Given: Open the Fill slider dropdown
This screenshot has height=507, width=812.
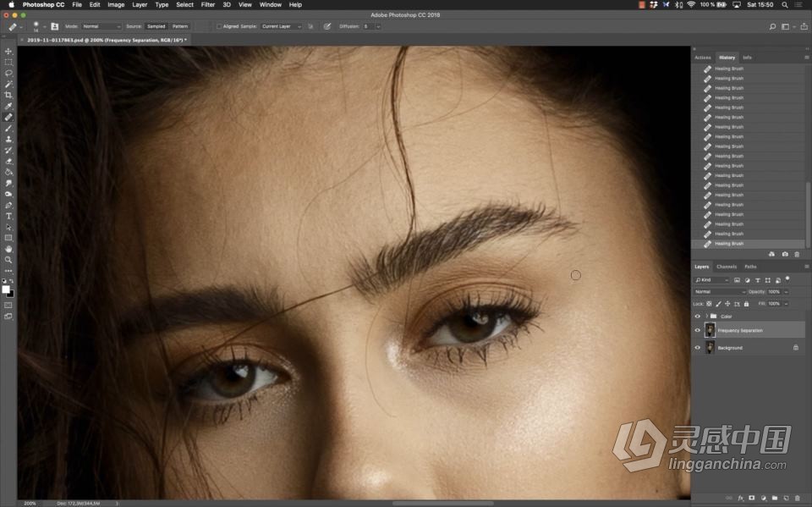Looking at the screenshot, I should [x=786, y=304].
